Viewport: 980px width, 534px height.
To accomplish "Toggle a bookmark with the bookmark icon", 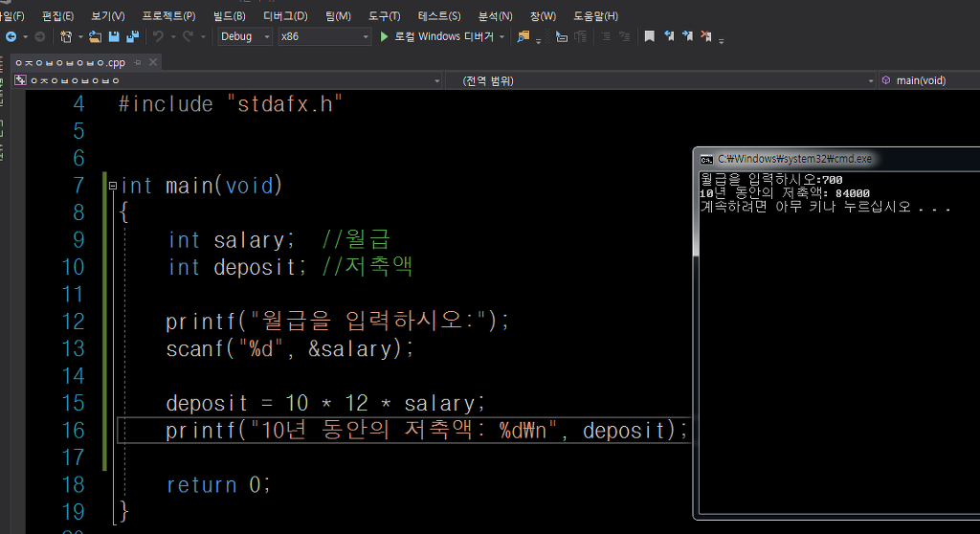I will click(x=650, y=37).
